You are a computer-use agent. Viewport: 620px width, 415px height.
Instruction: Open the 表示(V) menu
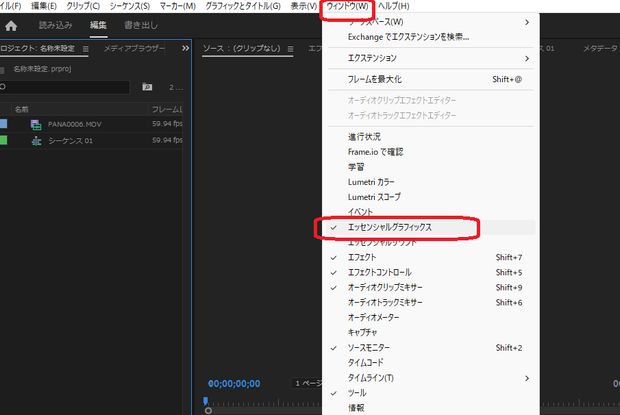click(303, 6)
